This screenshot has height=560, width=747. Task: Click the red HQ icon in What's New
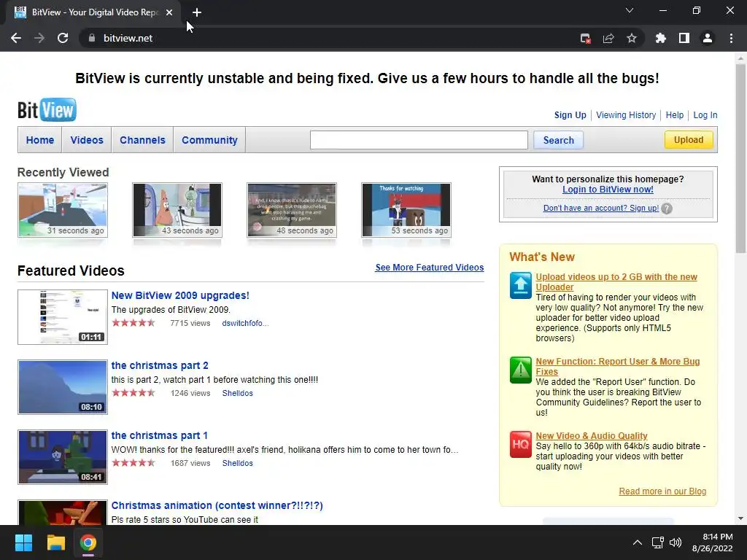521,444
